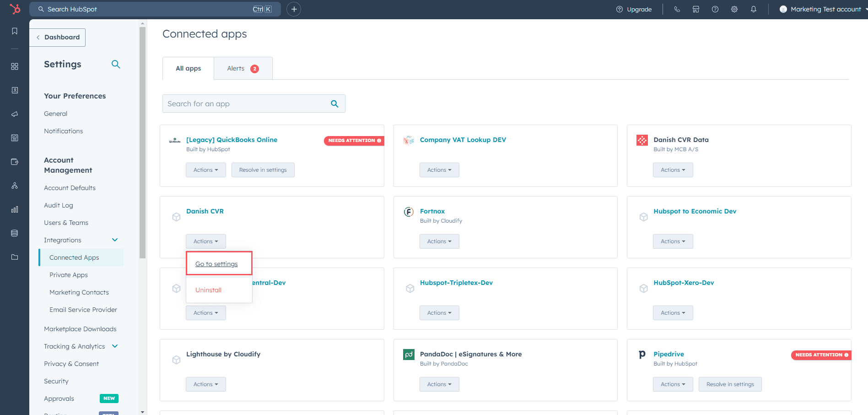Click the settings sidebar scrollbar
This screenshot has width=868, height=415.
click(142, 142)
